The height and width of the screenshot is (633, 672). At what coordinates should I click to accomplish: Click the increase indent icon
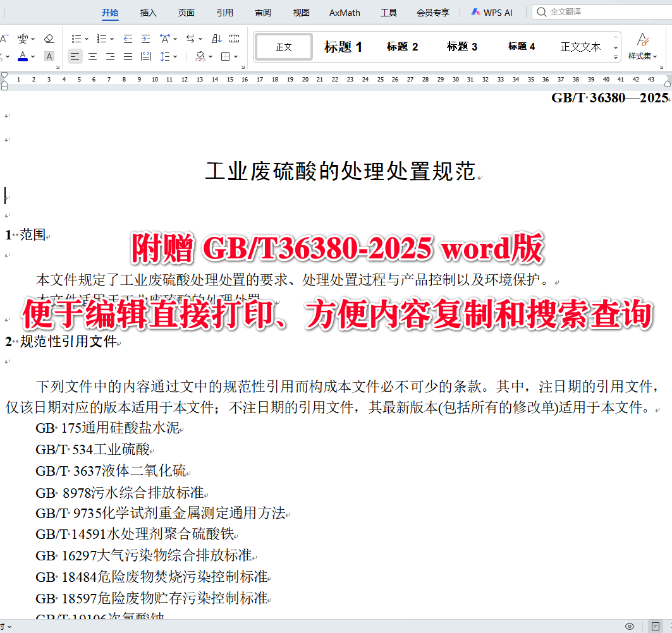pos(145,39)
